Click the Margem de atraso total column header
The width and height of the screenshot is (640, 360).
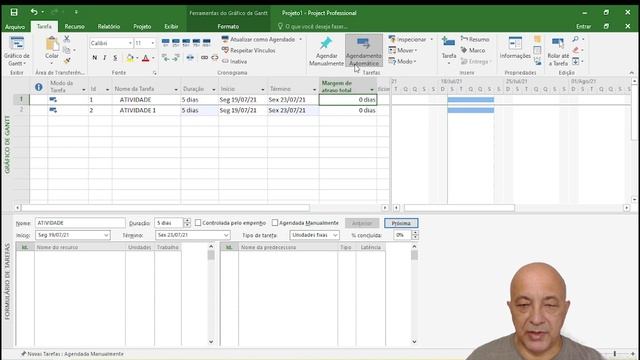348,87
